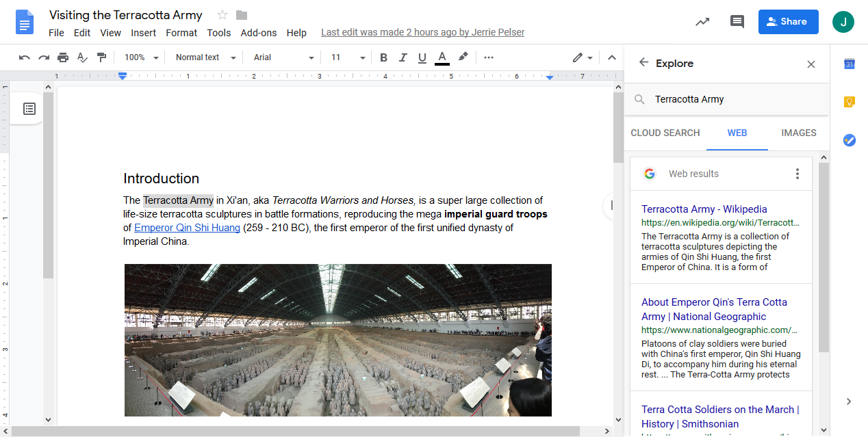Open the Arial font dropdown
The height and width of the screenshot is (437, 868).
point(283,57)
